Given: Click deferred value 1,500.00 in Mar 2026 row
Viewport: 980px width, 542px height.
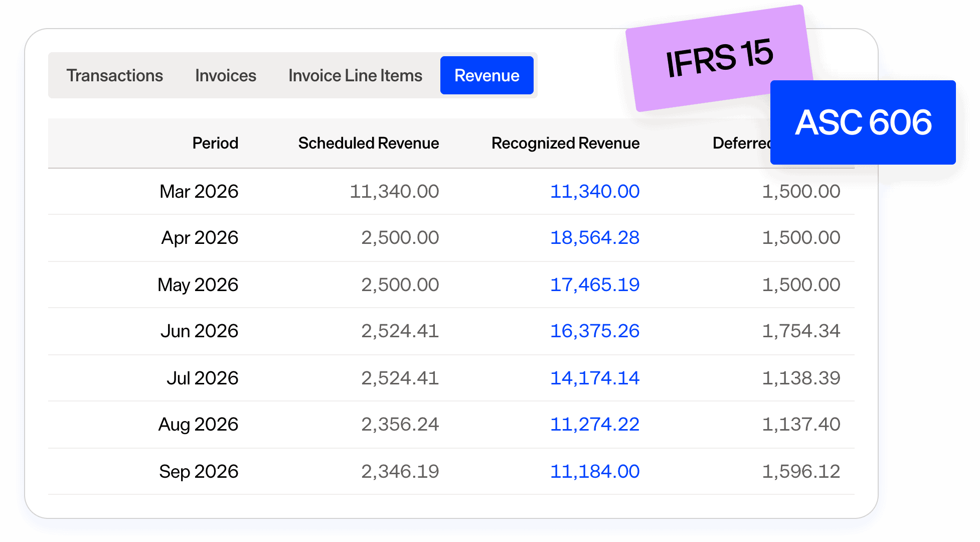Looking at the screenshot, I should (x=801, y=191).
